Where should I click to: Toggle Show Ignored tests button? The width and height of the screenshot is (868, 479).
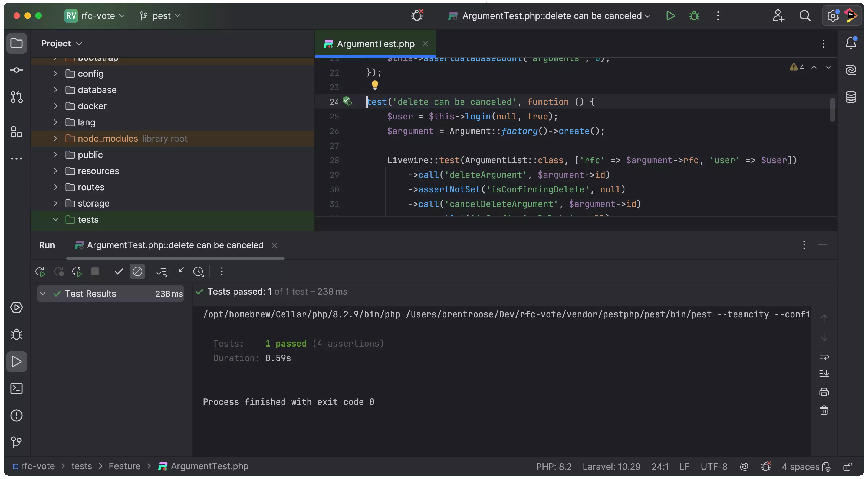point(137,272)
